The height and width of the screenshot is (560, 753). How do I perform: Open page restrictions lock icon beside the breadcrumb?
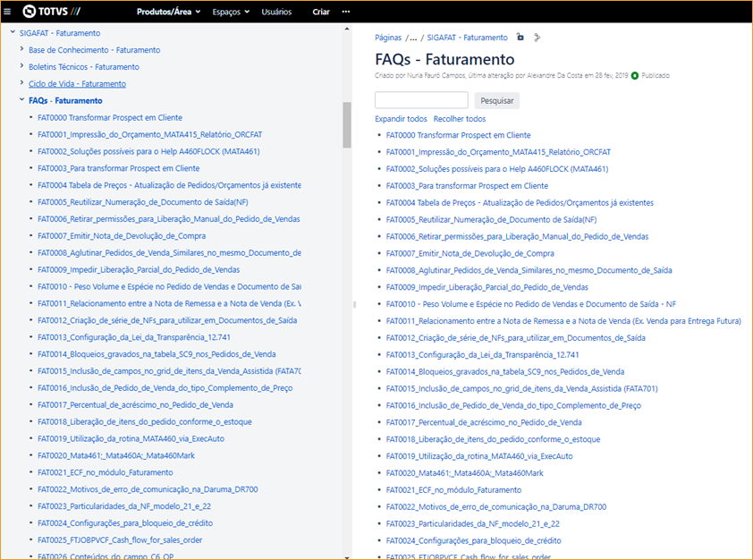point(520,37)
